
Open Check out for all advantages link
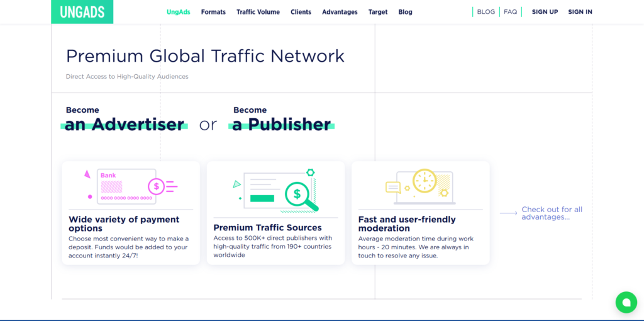click(x=552, y=213)
